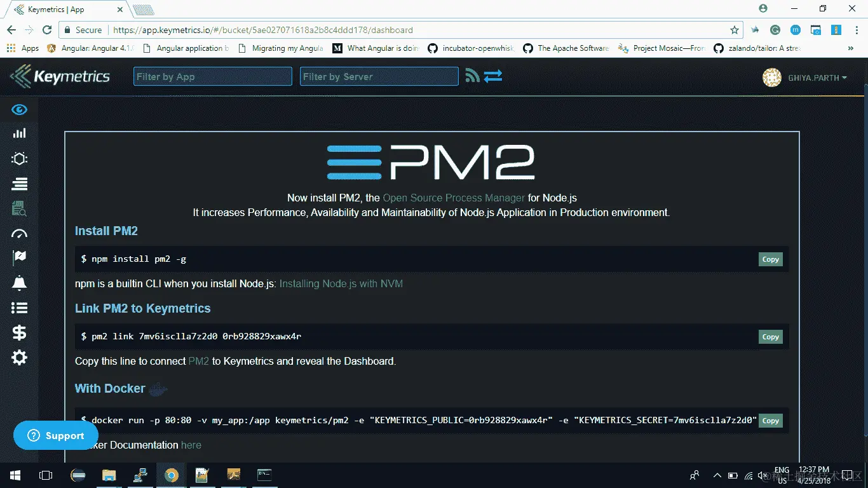This screenshot has height=488, width=868.
Task: Open Windows Start menu
Action: pos(15,475)
